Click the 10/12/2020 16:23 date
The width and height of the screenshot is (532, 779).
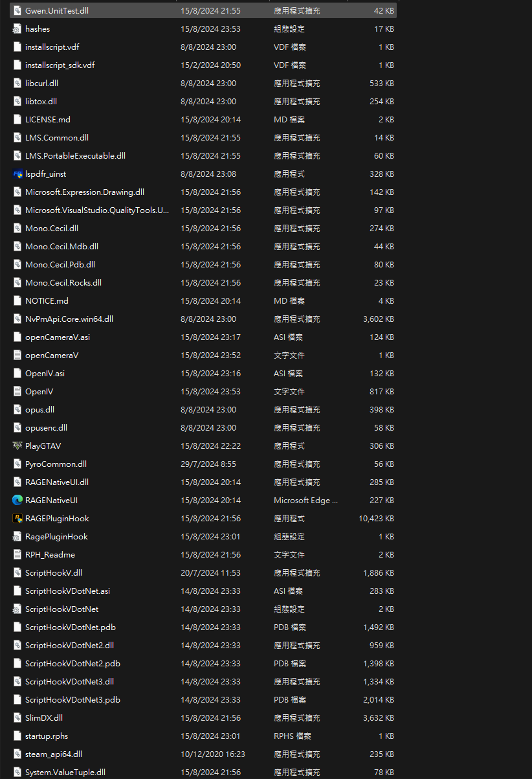213,754
